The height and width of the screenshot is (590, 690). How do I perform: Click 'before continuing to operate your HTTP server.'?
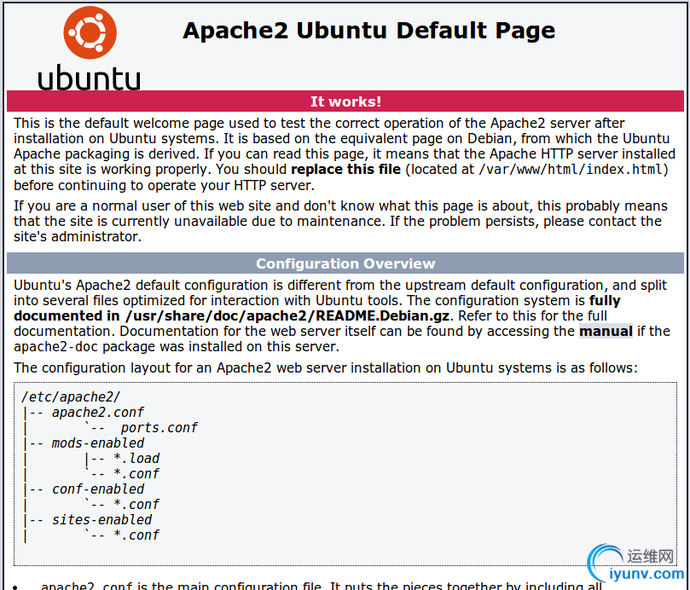[x=164, y=185]
